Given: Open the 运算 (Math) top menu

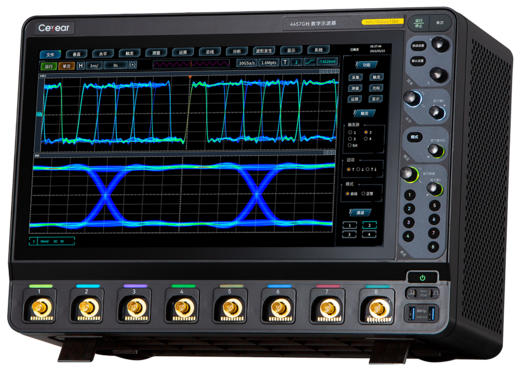Looking at the screenshot, I should click(183, 52).
